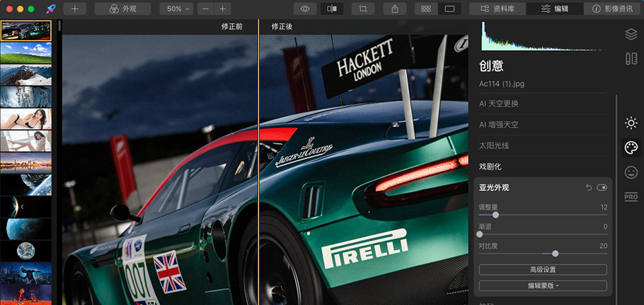The image size is (644, 305).
Task: Open the 编辑蒙版 dropdown
Action: 542,286
